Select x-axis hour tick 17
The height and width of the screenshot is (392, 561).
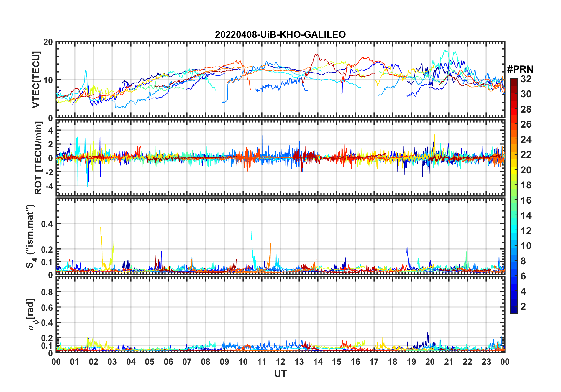pyautogui.click(x=374, y=362)
